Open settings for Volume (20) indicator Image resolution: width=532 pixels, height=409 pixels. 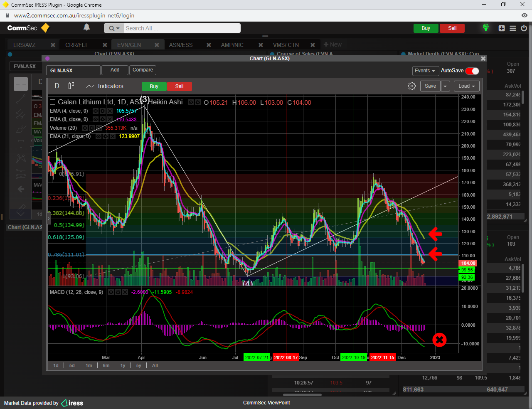[92, 128]
